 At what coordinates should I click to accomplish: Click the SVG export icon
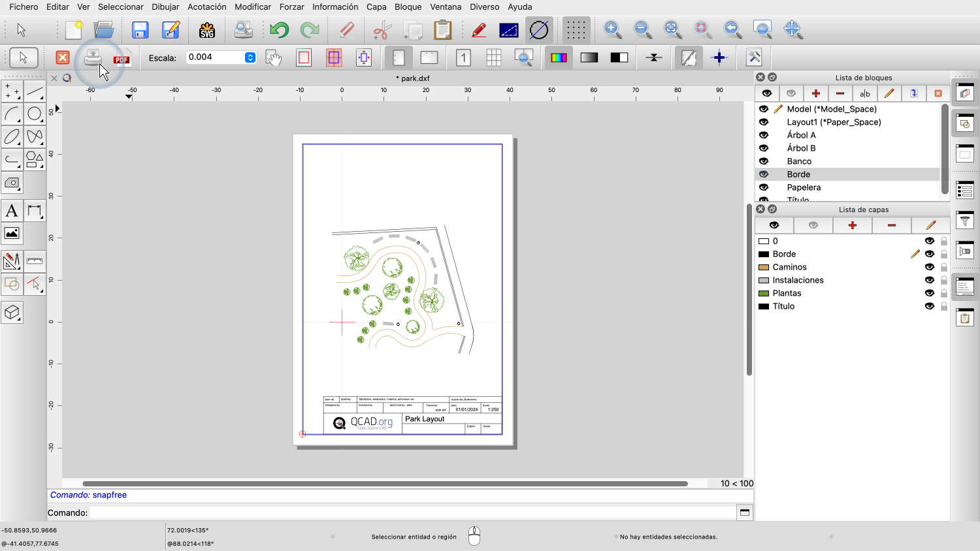[207, 30]
